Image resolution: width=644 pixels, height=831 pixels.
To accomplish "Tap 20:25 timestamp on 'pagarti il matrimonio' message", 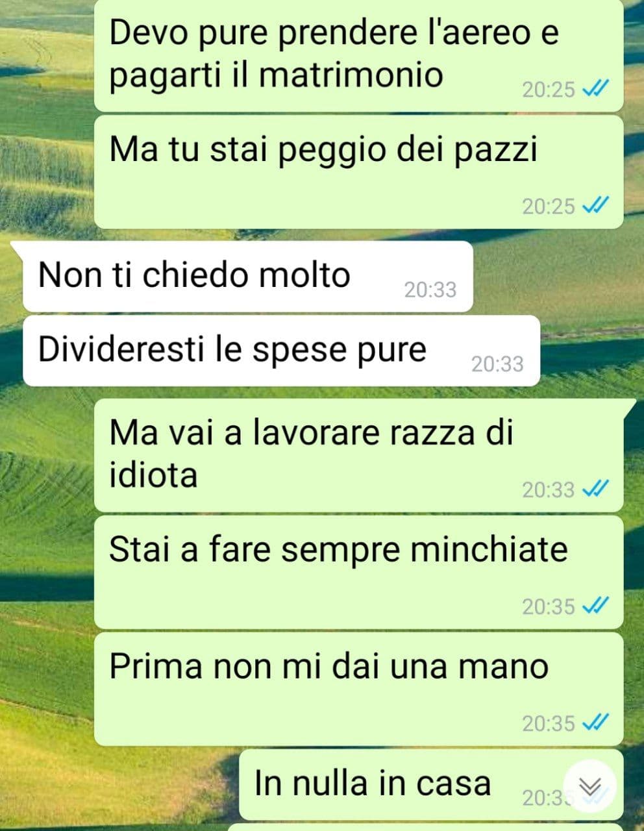I will (x=549, y=90).
